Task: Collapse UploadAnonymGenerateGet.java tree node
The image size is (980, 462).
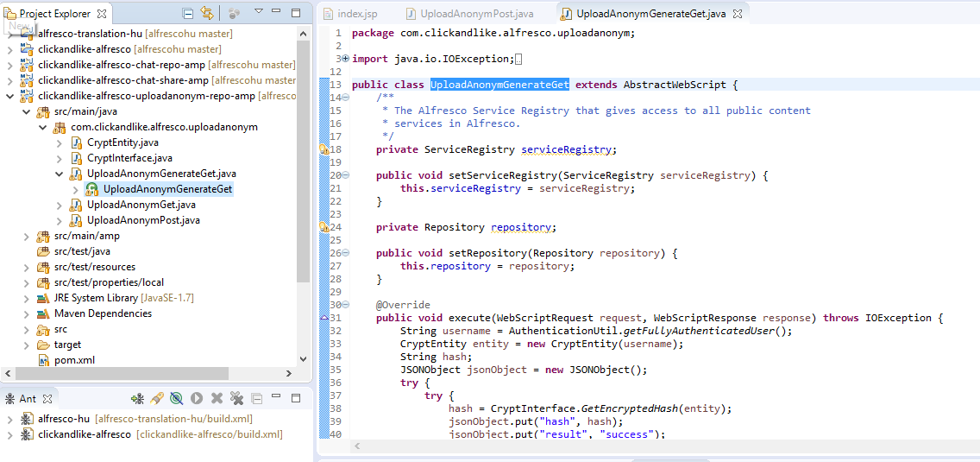Action: [x=60, y=174]
